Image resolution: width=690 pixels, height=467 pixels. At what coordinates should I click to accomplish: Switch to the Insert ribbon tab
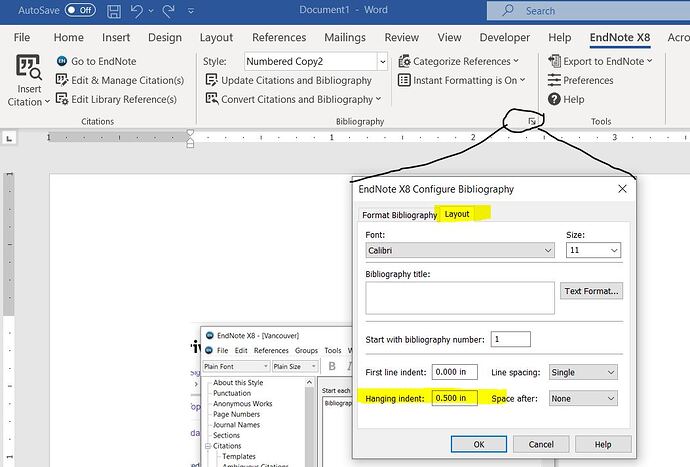click(116, 37)
